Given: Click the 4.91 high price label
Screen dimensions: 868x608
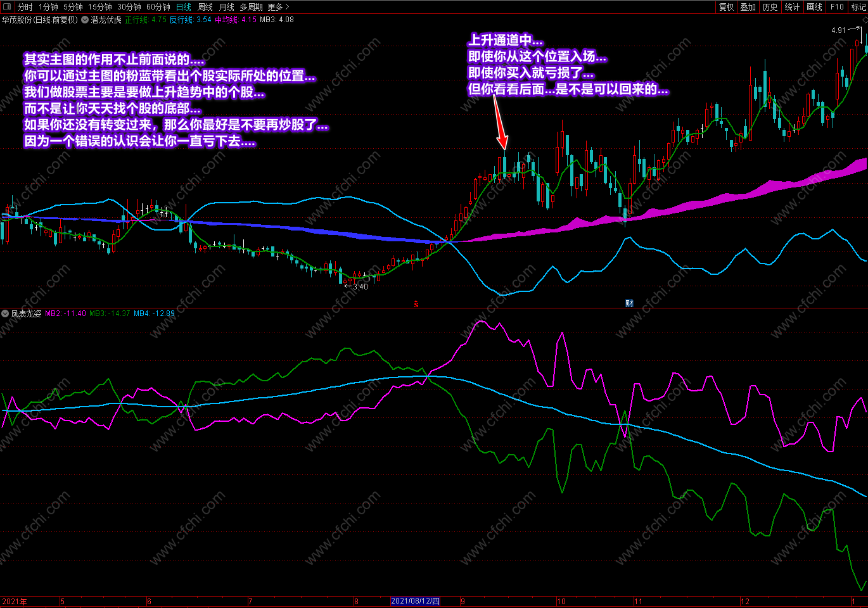Looking at the screenshot, I should [x=838, y=30].
